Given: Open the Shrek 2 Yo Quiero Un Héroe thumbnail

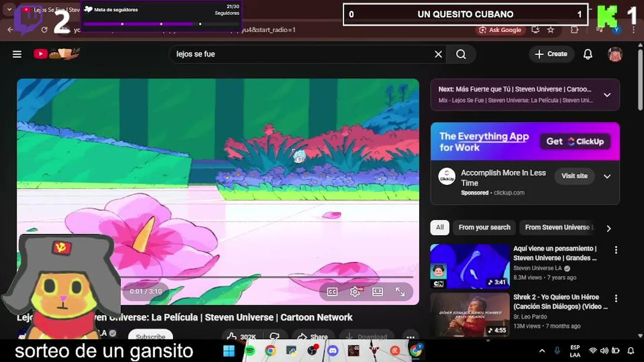Looking at the screenshot, I should pos(470,315).
